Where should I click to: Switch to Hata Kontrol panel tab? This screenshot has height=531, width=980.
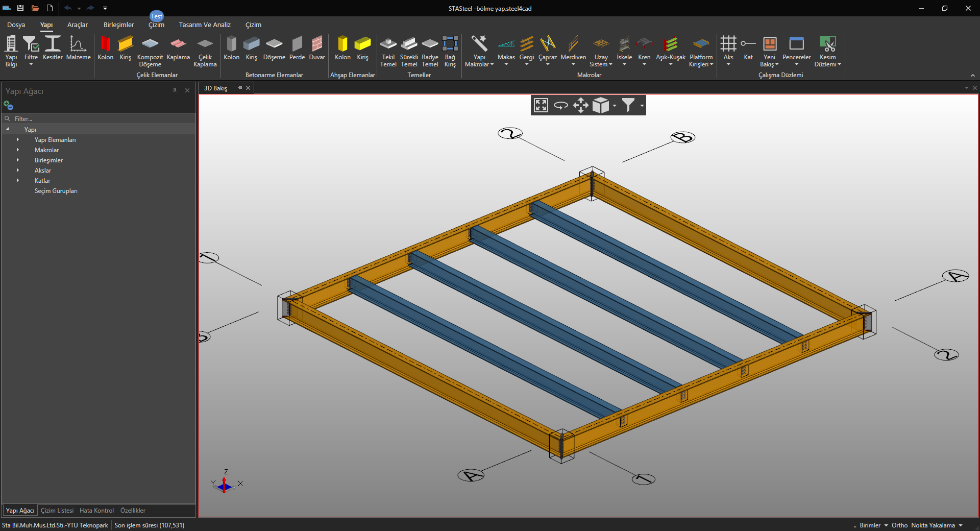point(96,510)
